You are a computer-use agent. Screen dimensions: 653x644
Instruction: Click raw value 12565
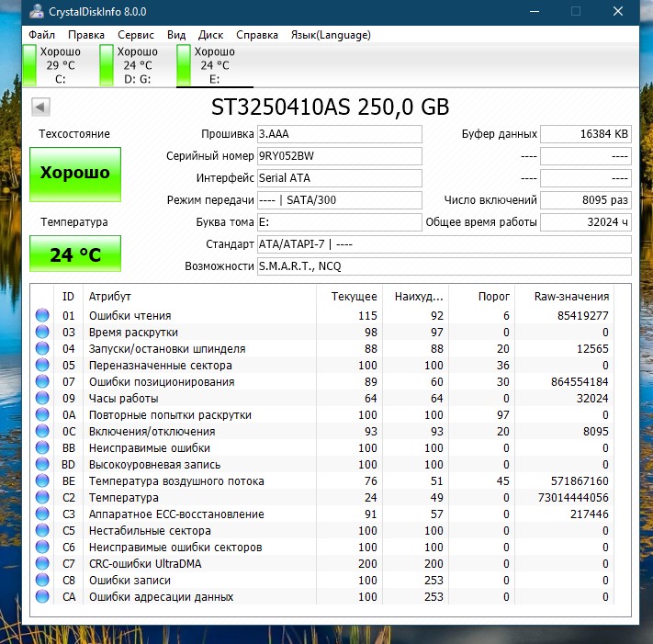point(592,349)
